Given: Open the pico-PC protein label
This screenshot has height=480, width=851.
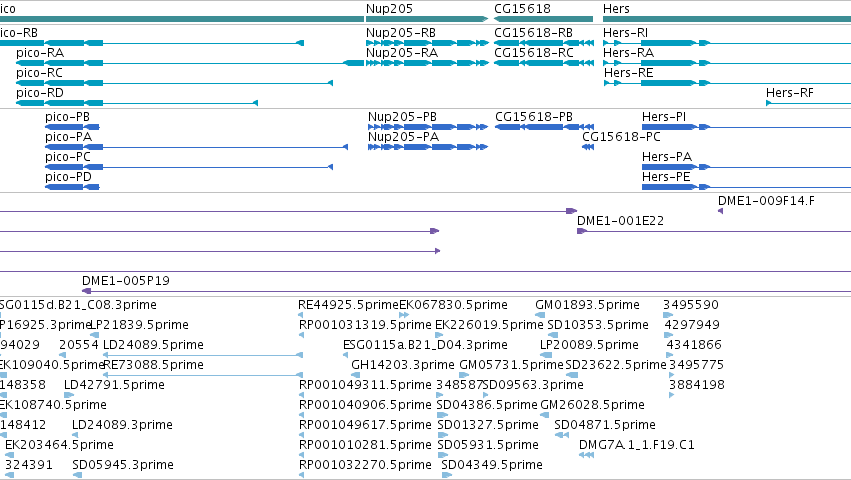Looking at the screenshot, I should (68, 157).
